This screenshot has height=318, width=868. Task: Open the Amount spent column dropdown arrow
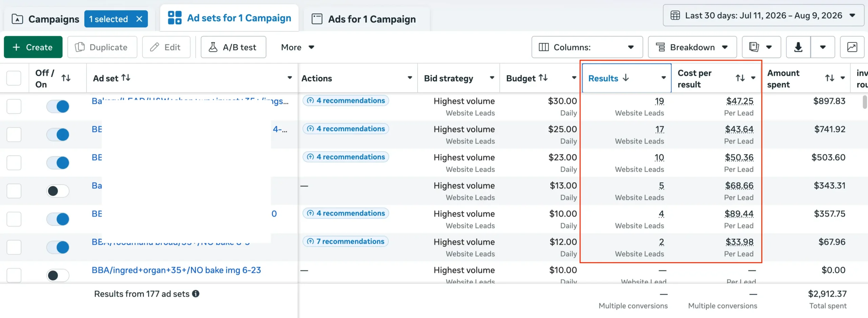(843, 78)
